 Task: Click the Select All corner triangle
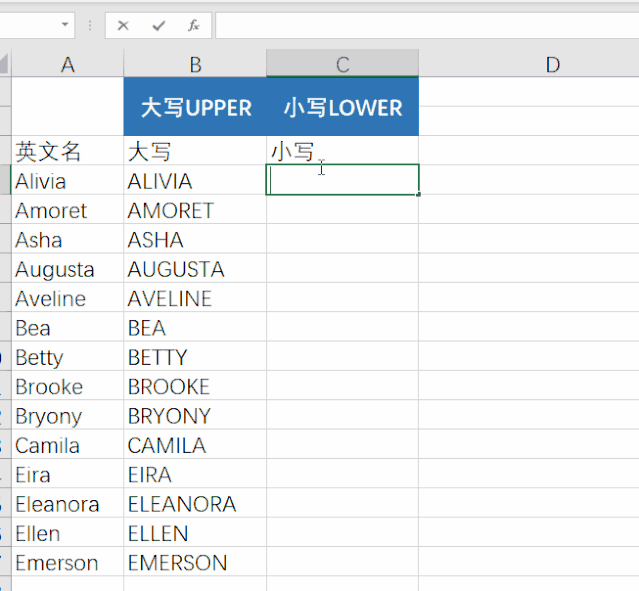pyautogui.click(x=4, y=64)
